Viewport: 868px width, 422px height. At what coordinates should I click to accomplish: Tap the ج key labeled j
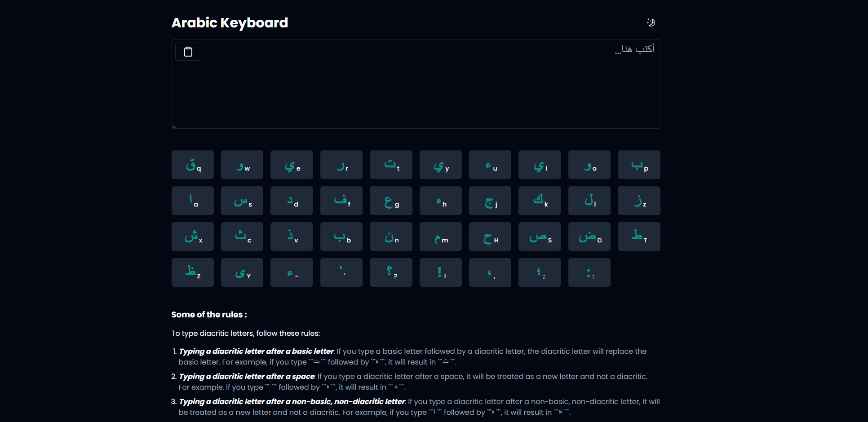click(490, 201)
